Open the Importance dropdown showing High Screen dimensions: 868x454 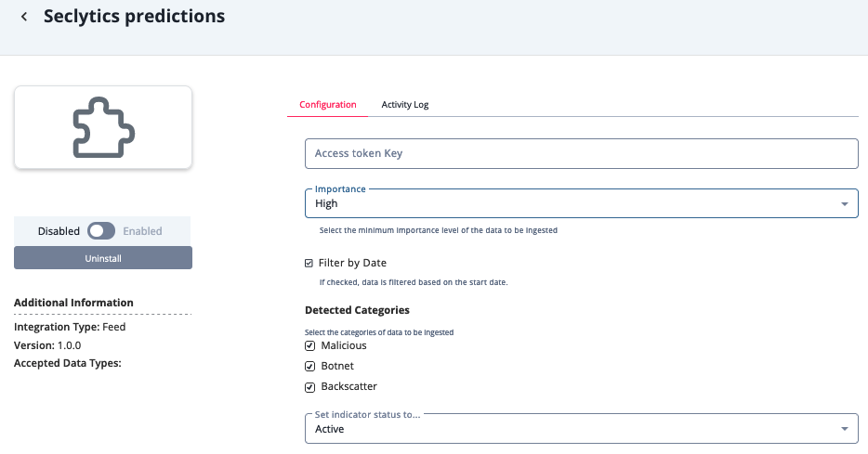[581, 203]
